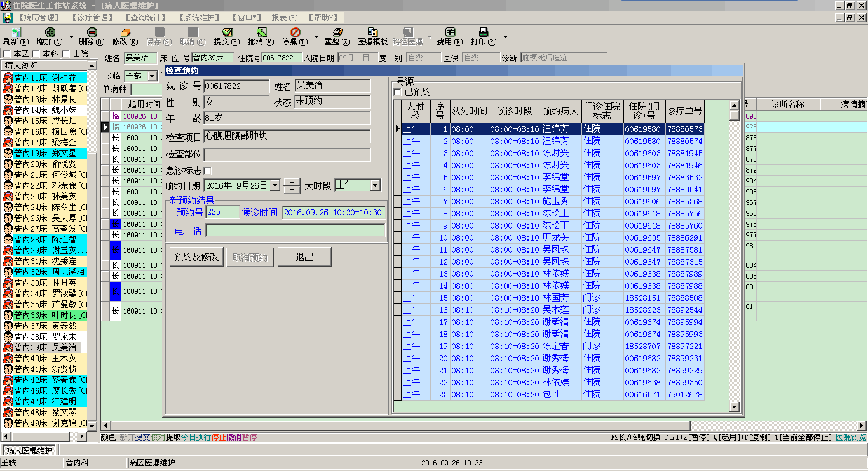This screenshot has width=868, height=471.
Task: Click the 修改 edit toolbar icon
Action: 125,32
